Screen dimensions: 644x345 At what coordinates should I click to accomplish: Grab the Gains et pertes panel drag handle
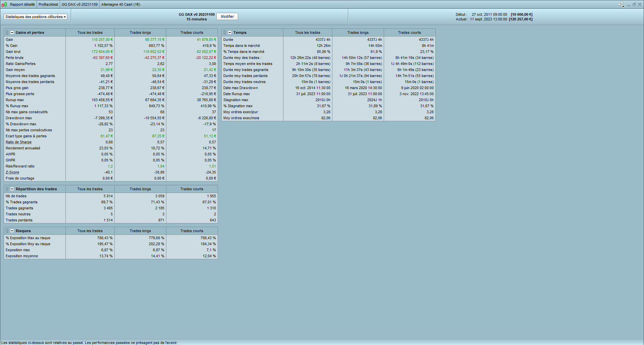click(x=7, y=32)
